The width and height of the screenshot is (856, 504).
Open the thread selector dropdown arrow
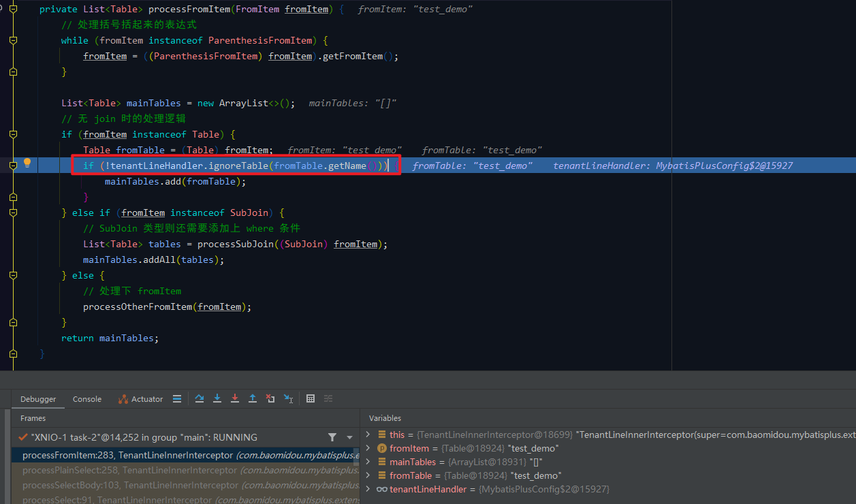point(350,437)
